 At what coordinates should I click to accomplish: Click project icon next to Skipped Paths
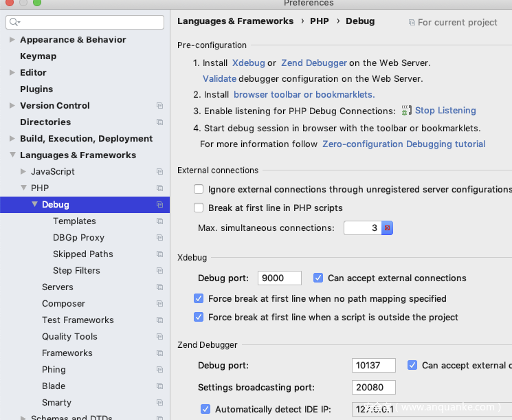tap(159, 254)
